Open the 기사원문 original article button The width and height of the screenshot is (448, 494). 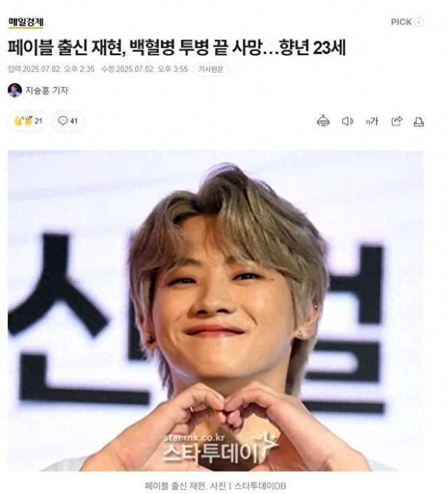tap(211, 69)
